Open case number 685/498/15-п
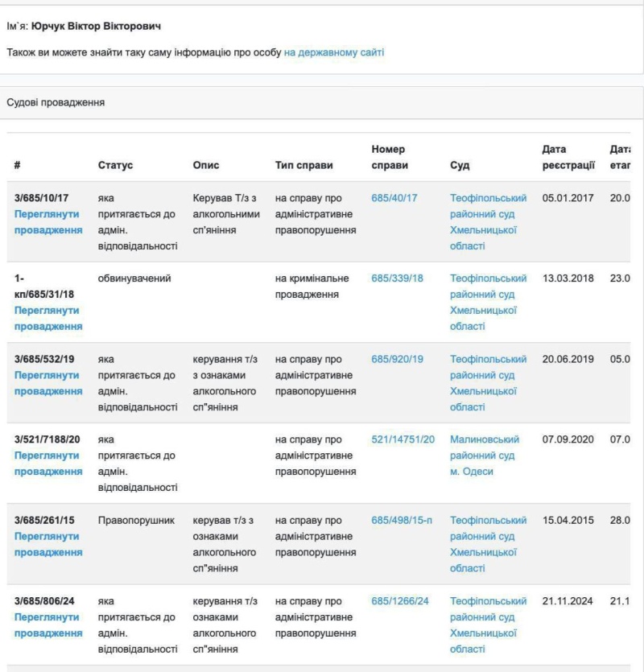This screenshot has width=644, height=672. click(402, 520)
